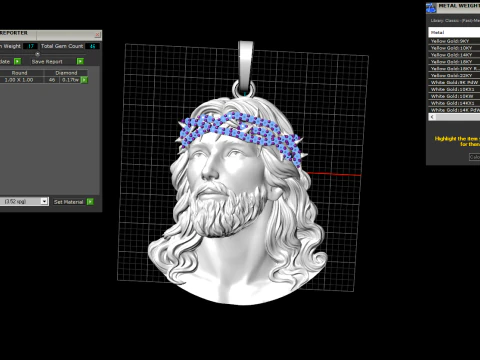Click the green Update go button
The width and height of the screenshot is (480, 360).
tap(17, 61)
